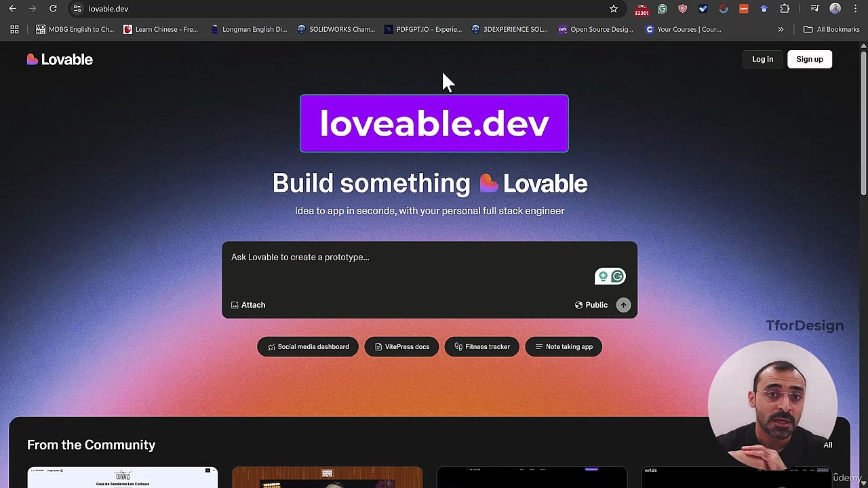Open the All Bookmarks folder
868x488 pixels.
[831, 29]
